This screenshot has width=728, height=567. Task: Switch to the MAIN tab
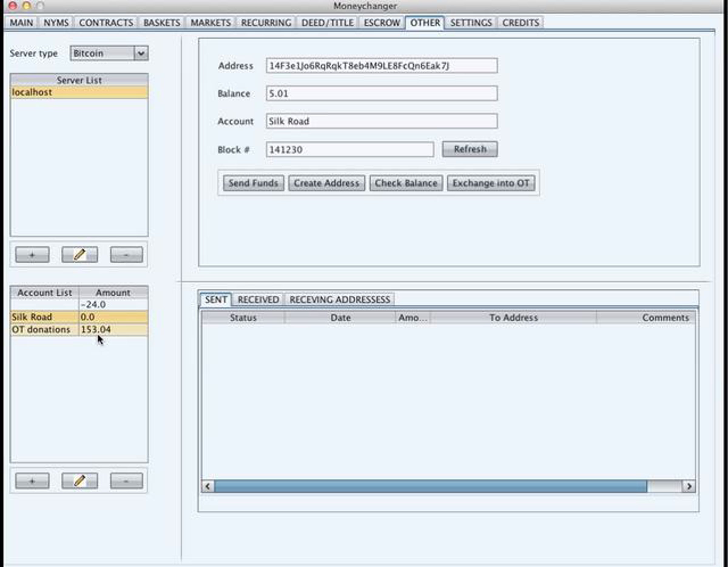pos(22,23)
